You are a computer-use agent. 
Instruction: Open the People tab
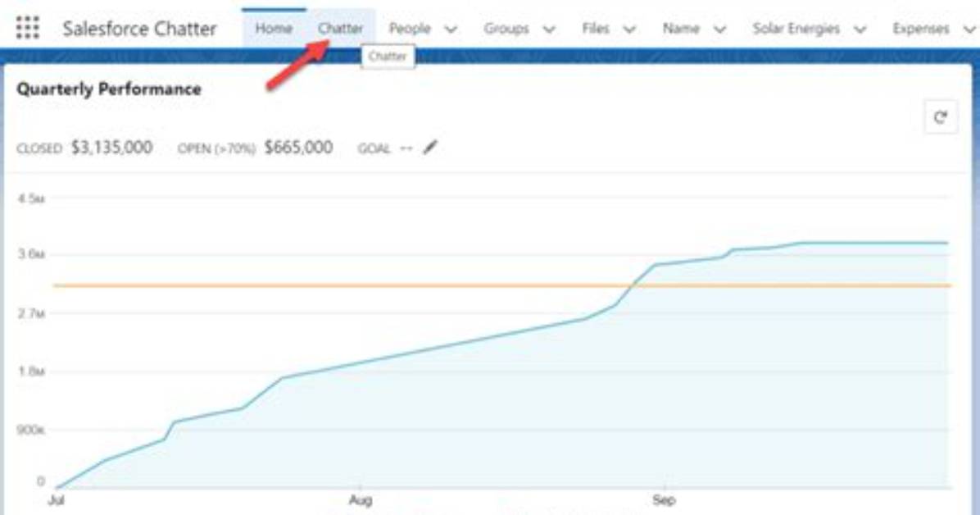[410, 29]
